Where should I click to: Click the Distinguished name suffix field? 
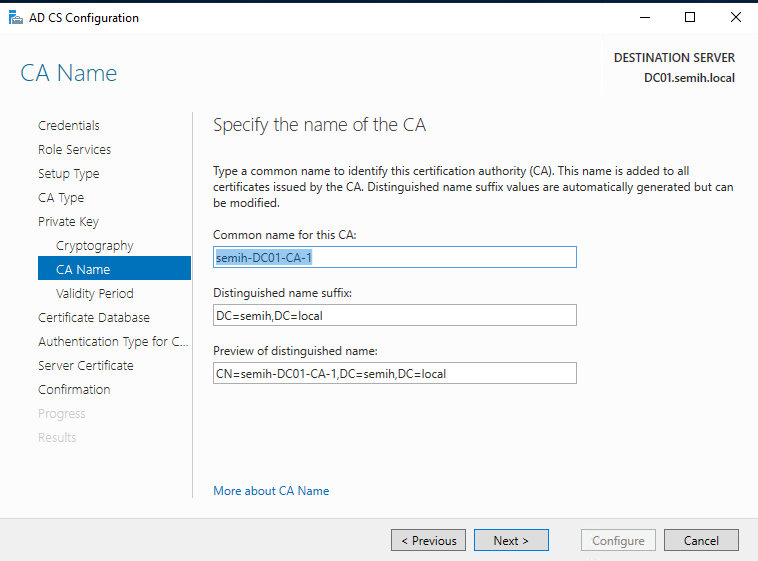395,315
